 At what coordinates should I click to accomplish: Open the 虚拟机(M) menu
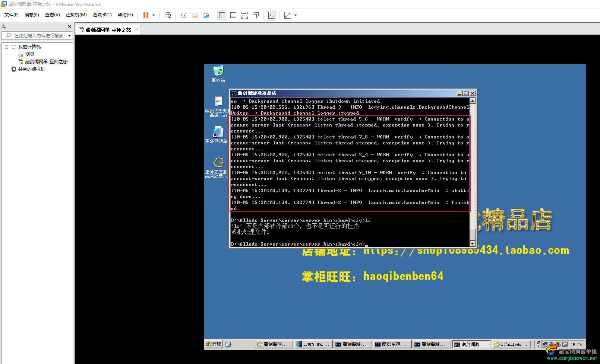pyautogui.click(x=76, y=15)
